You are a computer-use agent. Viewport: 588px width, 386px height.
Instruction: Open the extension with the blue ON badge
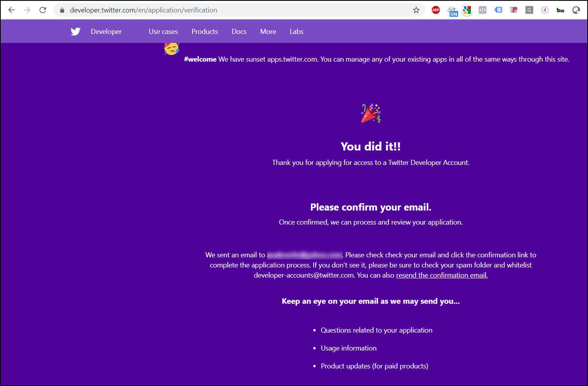tap(452, 11)
